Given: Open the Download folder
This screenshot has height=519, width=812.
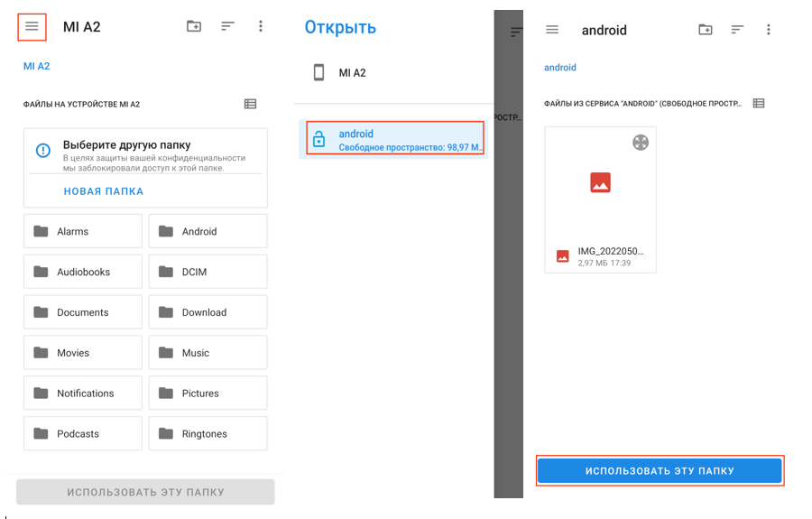Looking at the screenshot, I should 208,312.
